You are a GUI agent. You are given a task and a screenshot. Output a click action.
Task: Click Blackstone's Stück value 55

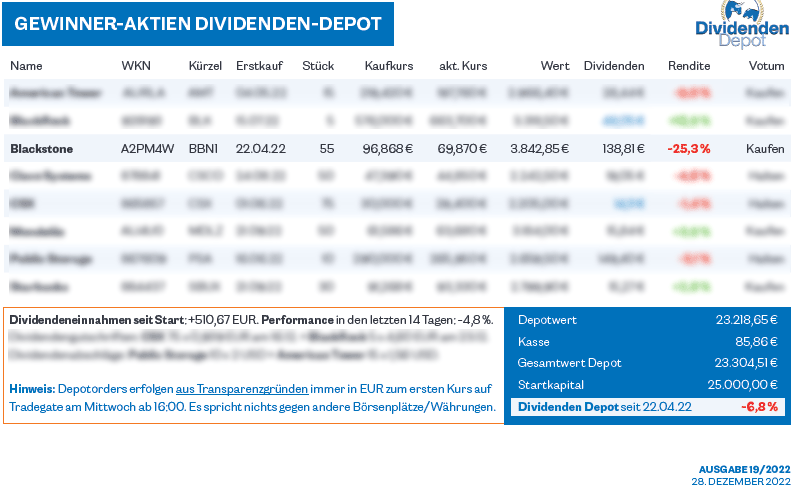pyautogui.click(x=327, y=149)
